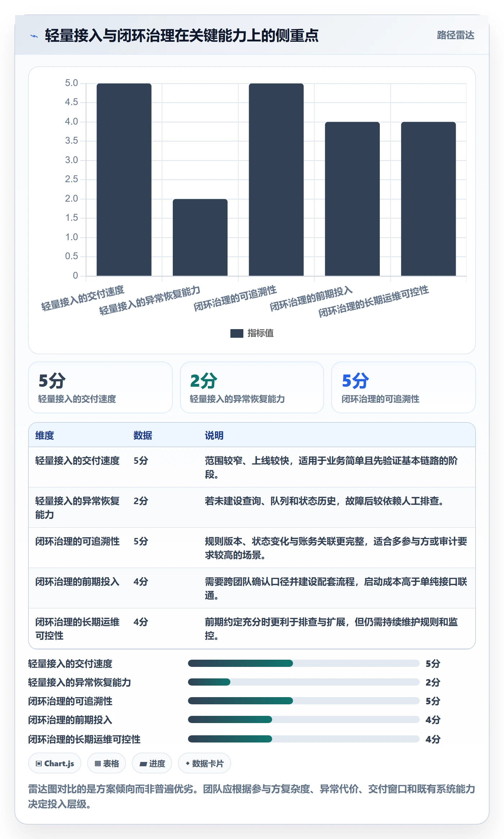Click the 维度 column header
This screenshot has width=504, height=839.
45,435
